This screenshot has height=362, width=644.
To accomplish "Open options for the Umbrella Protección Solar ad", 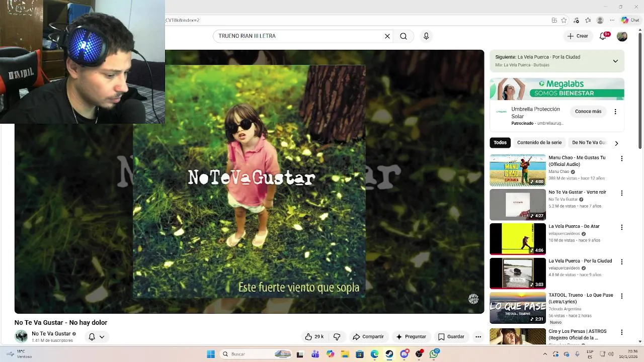I will tap(615, 112).
